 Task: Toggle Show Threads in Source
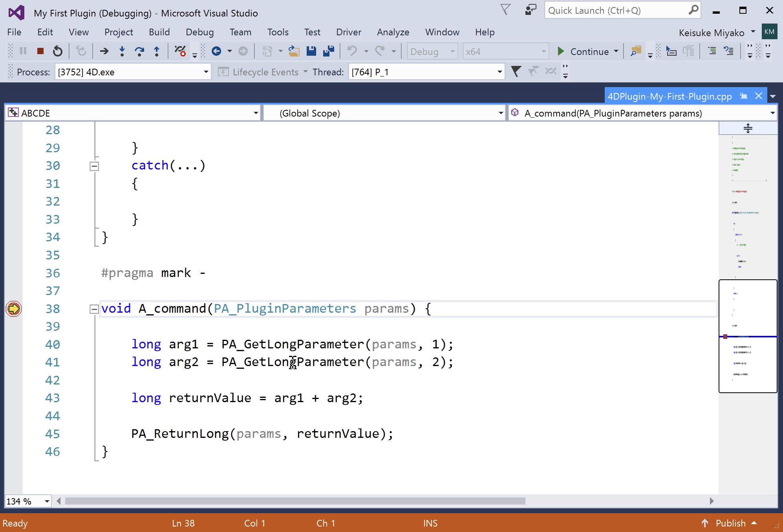coord(551,71)
